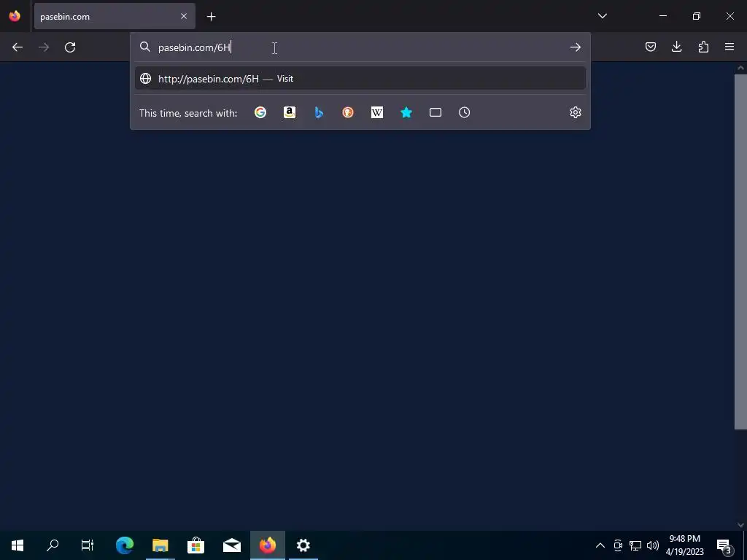747x560 pixels.
Task: Search in History via clock icon
Action: (x=465, y=112)
